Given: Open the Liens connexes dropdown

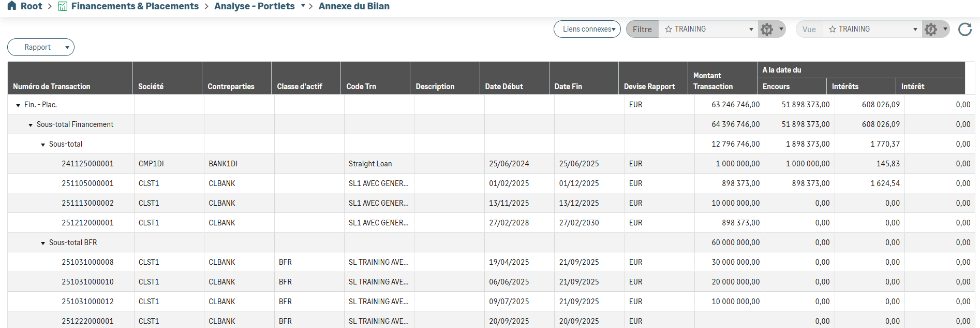Looking at the screenshot, I should pyautogui.click(x=587, y=29).
